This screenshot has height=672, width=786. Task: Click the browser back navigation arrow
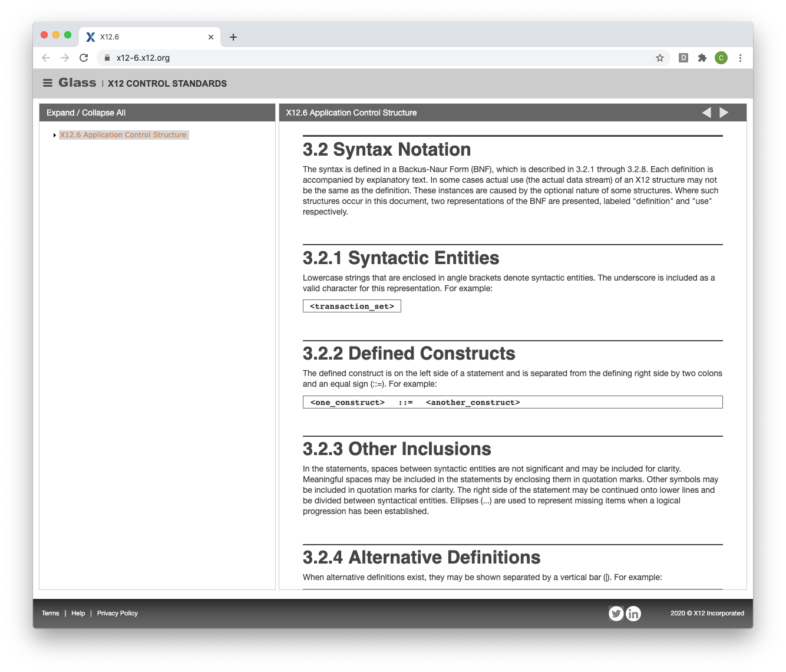(45, 58)
